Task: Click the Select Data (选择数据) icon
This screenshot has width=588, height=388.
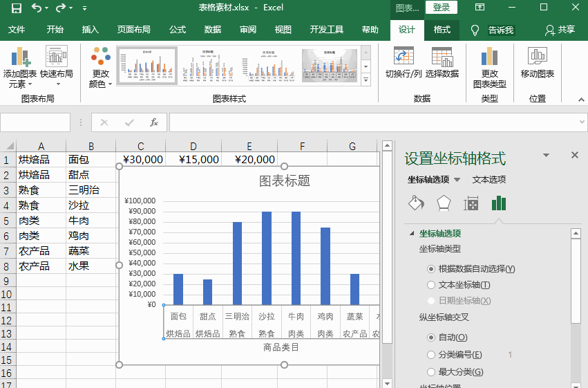Action: point(442,57)
